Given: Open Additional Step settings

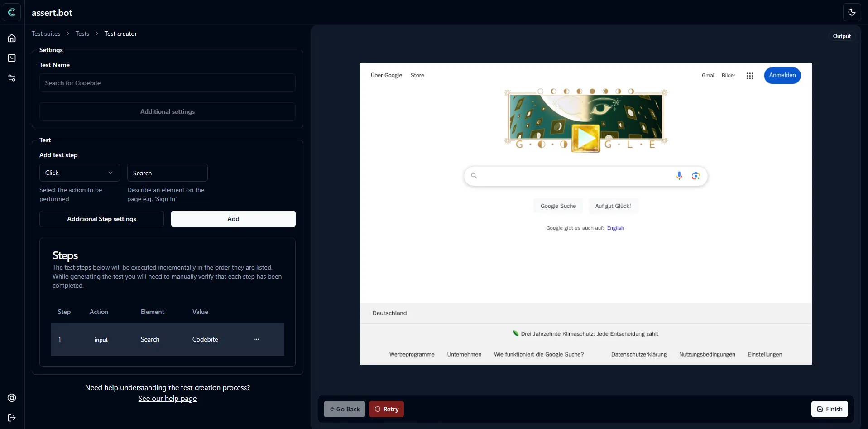Looking at the screenshot, I should coord(101,219).
